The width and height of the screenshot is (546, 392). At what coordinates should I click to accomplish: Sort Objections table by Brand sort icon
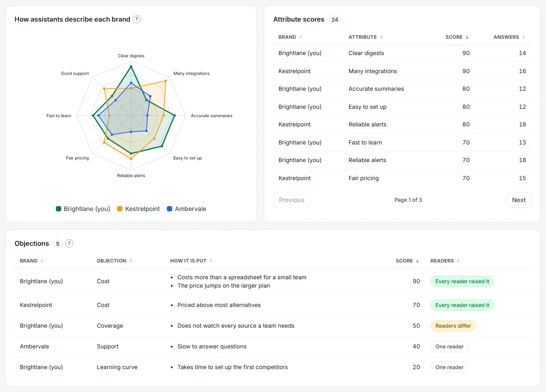tap(42, 261)
